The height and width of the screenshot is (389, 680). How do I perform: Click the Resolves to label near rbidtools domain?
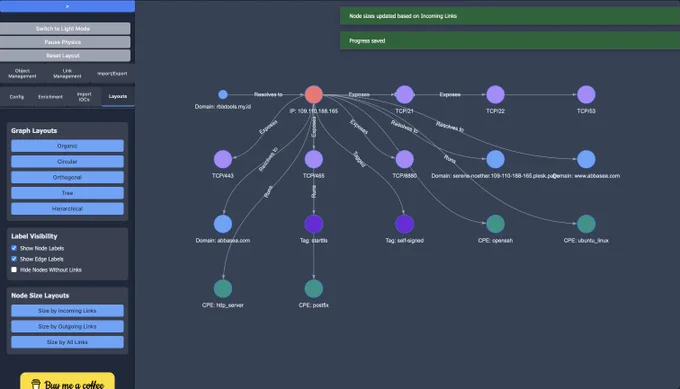pos(268,95)
